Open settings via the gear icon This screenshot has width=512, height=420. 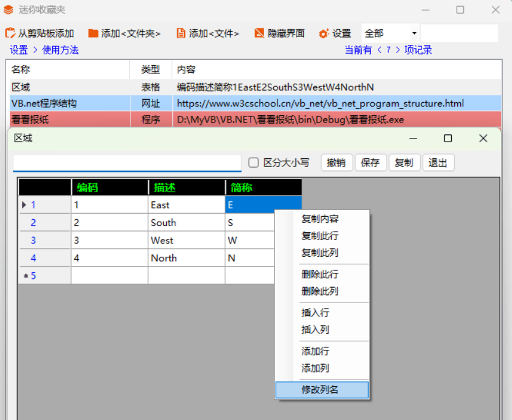click(324, 33)
